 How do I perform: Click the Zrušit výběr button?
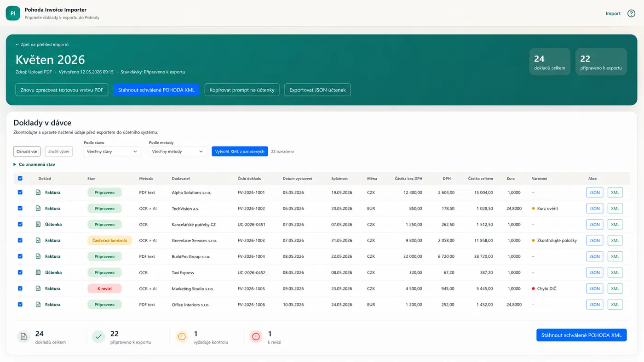[58, 151]
